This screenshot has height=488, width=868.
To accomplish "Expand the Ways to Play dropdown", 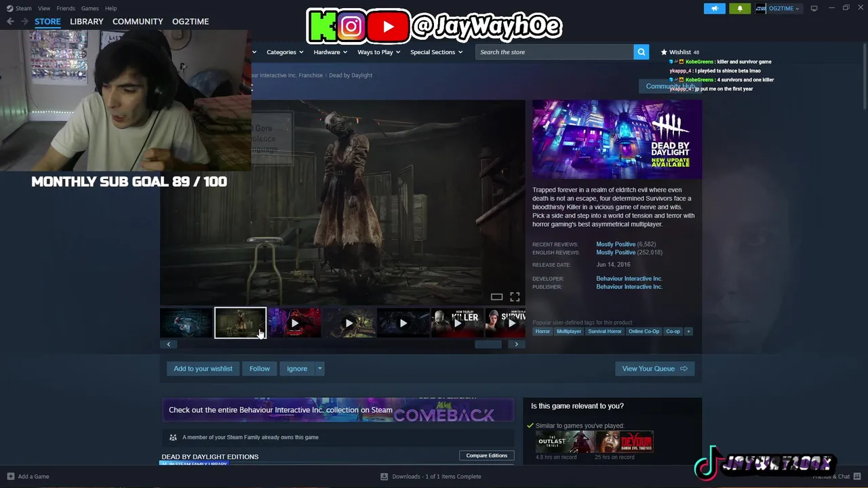I will [x=379, y=52].
